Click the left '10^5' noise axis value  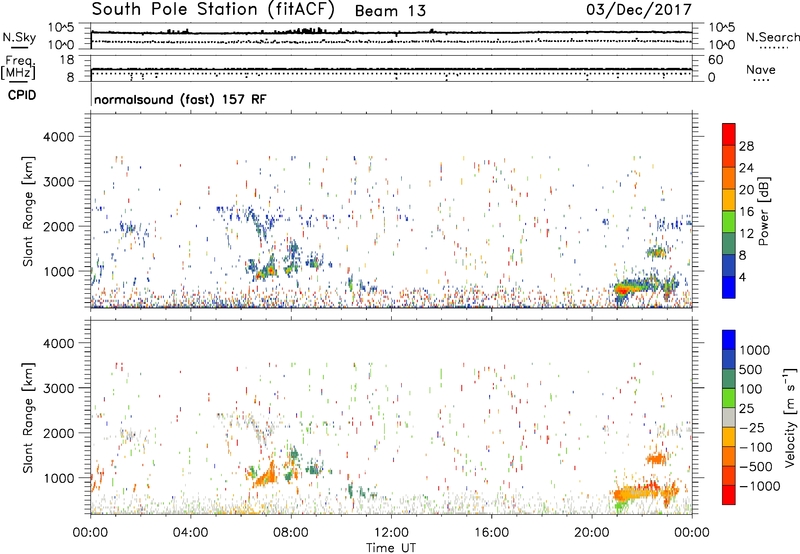pyautogui.click(x=61, y=28)
